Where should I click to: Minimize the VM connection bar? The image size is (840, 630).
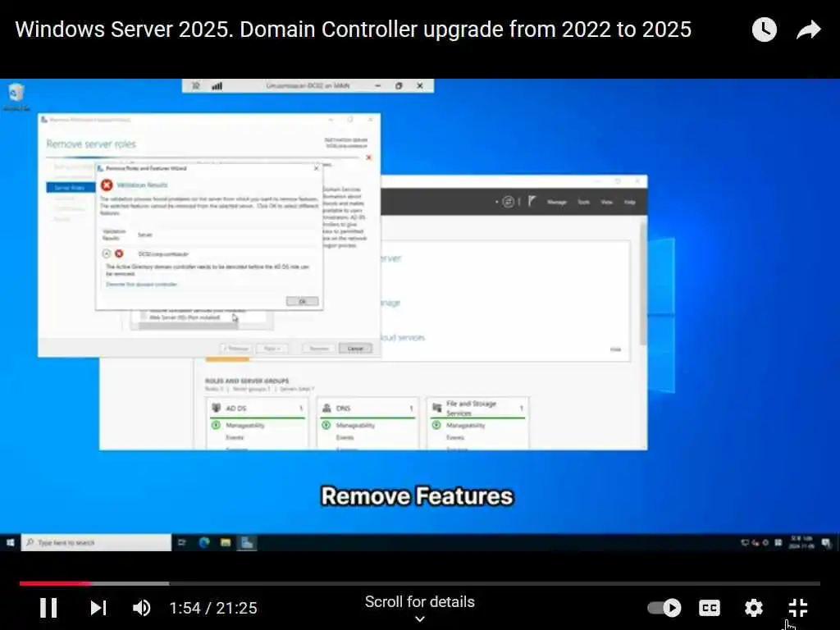click(x=377, y=85)
